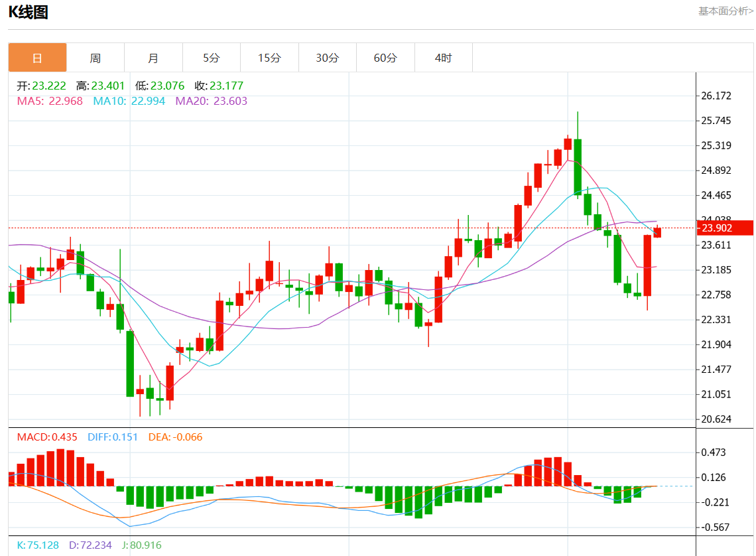
Task: Click the 22.331 price axis label
Action: (x=716, y=320)
